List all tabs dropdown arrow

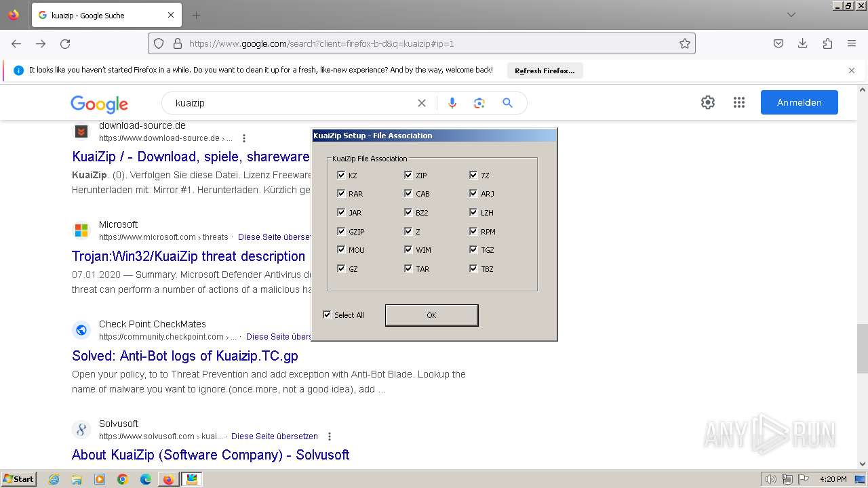791,15
